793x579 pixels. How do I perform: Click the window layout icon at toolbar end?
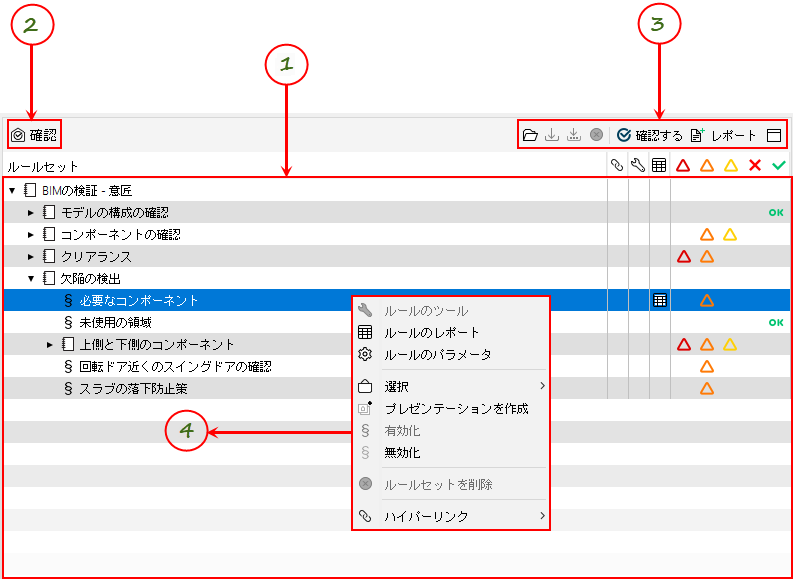click(x=774, y=135)
